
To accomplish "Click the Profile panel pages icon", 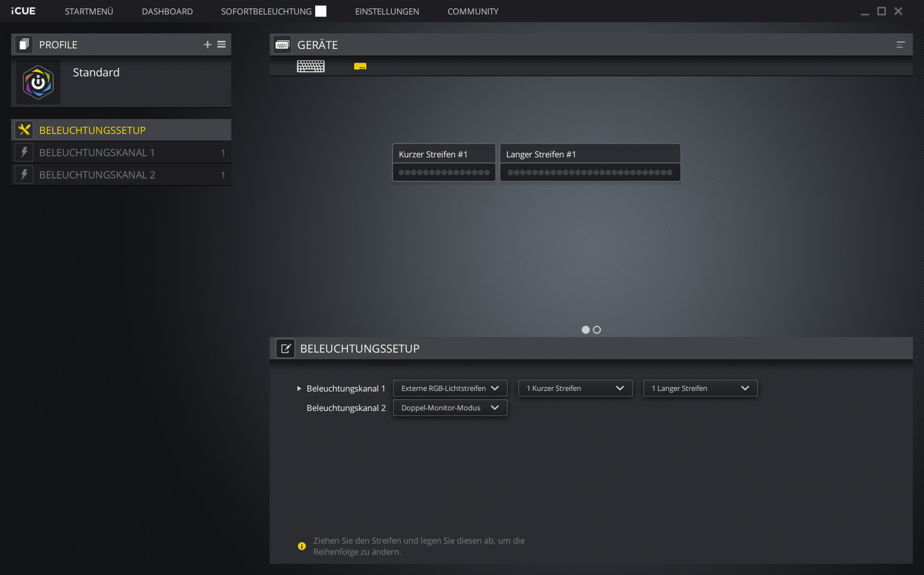I will coord(24,44).
